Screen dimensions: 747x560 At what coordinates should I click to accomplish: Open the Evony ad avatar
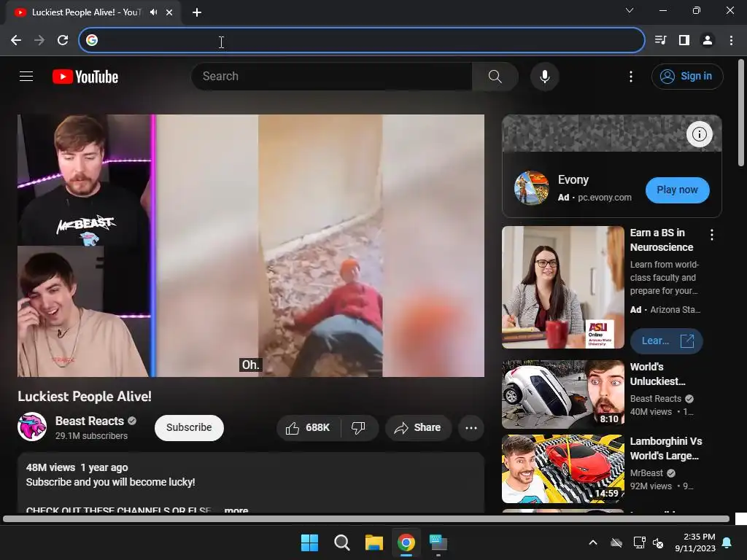[532, 188]
